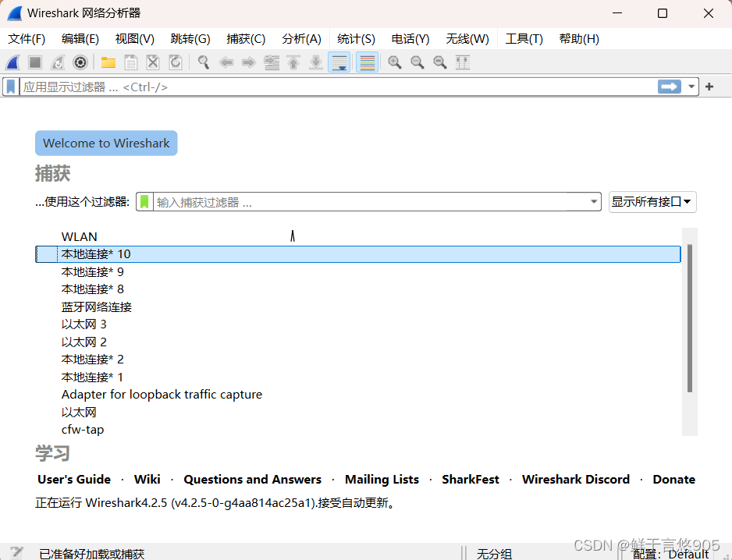Screen dimensions: 732x560
Task: Select interface 本地连接* 10
Action: 358,254
